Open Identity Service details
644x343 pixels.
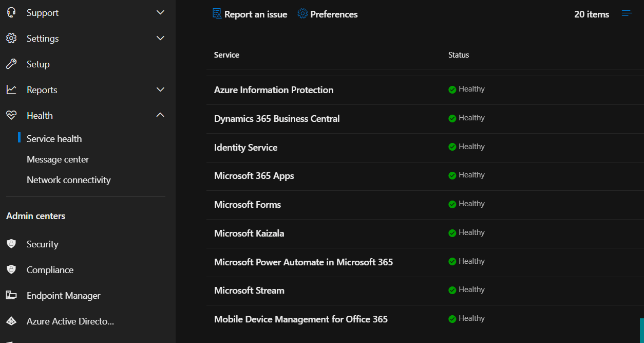[245, 148]
